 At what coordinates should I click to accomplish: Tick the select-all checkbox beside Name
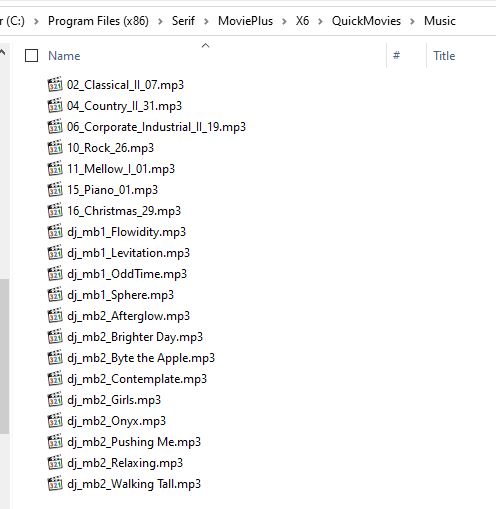(x=31, y=56)
